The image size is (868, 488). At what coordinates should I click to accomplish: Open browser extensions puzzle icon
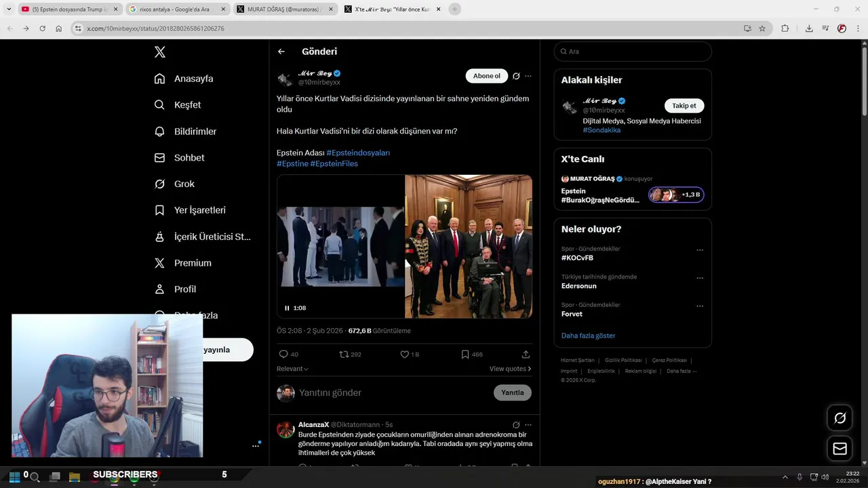(x=785, y=28)
